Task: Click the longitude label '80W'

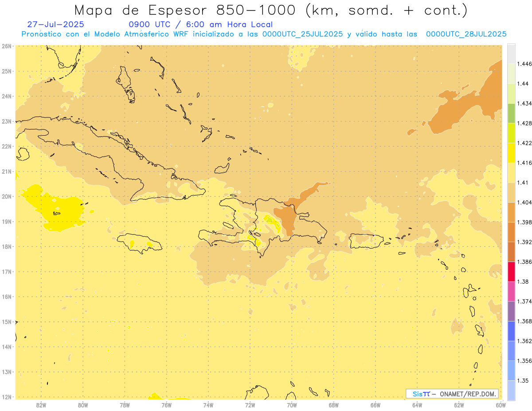Action: tap(82, 405)
